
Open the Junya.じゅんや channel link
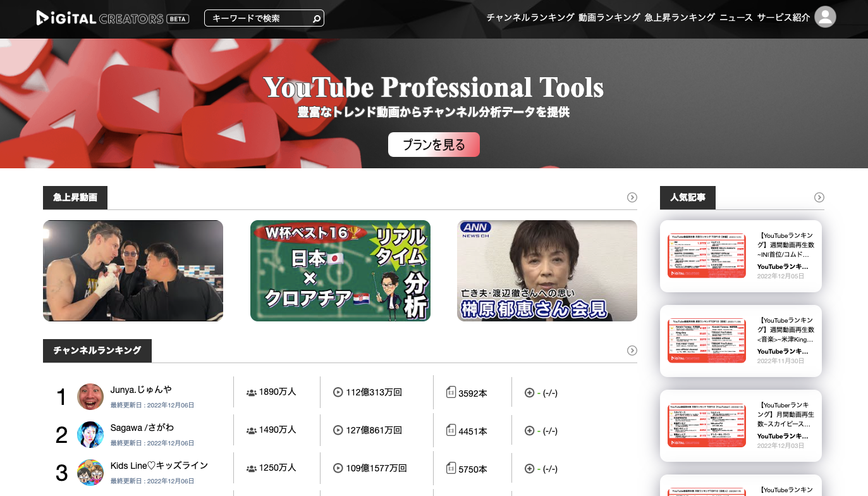tap(141, 390)
